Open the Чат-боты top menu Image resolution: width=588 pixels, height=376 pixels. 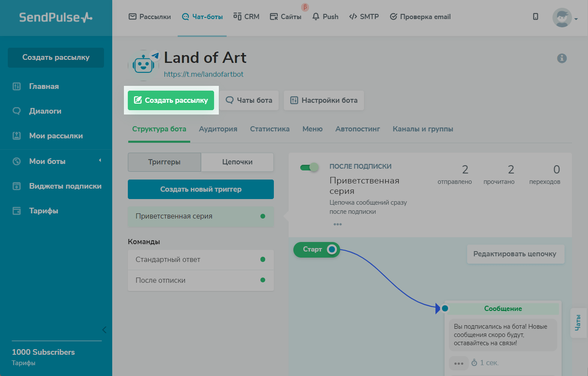pyautogui.click(x=202, y=17)
